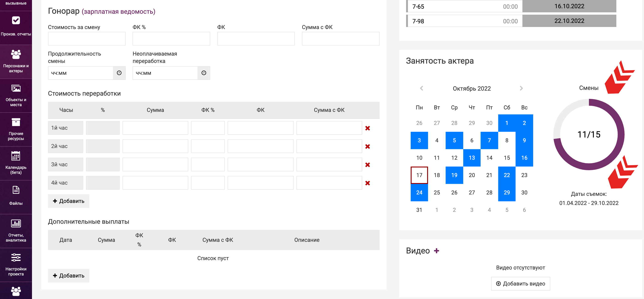Screen dimensions: 644x299
Task: Select October 31 in the calendar
Action: (419, 210)
